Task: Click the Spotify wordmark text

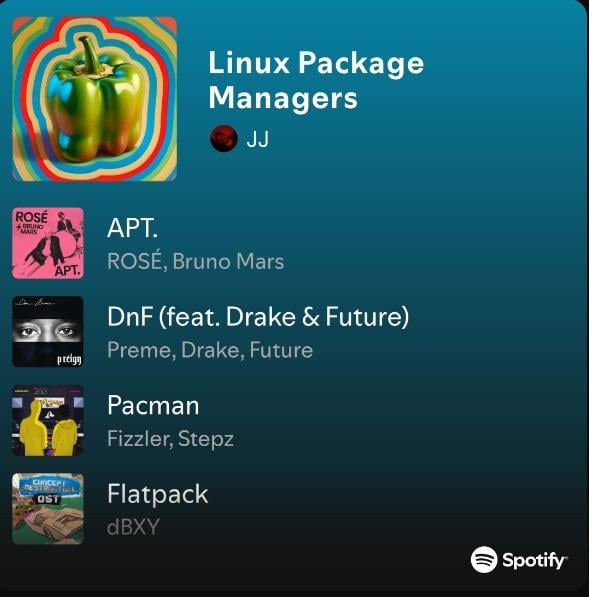Action: [x=535, y=561]
